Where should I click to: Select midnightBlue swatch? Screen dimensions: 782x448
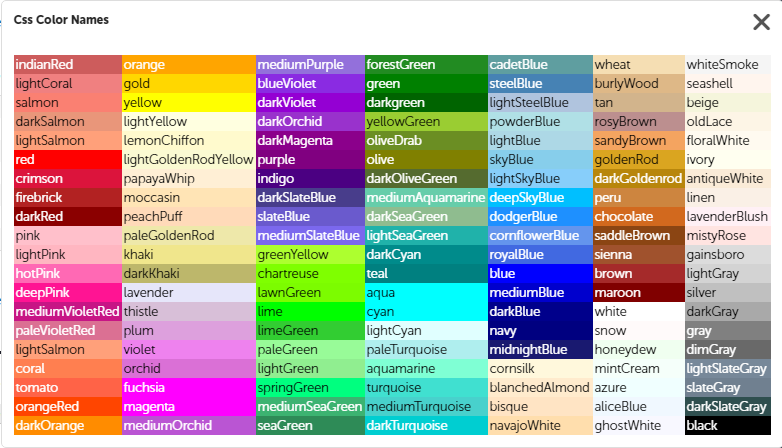coord(541,349)
